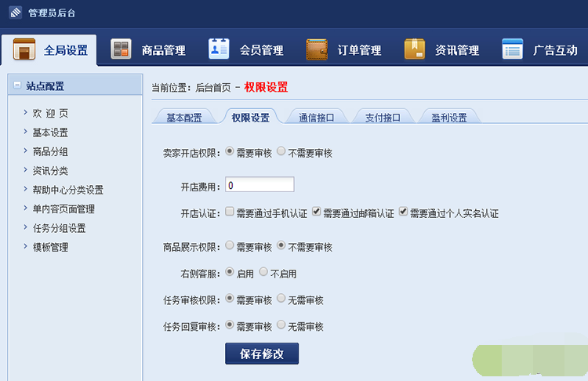Select 无需审核 for 任务审核权限
Viewport: 588px width, 381px height.
pyautogui.click(x=281, y=298)
